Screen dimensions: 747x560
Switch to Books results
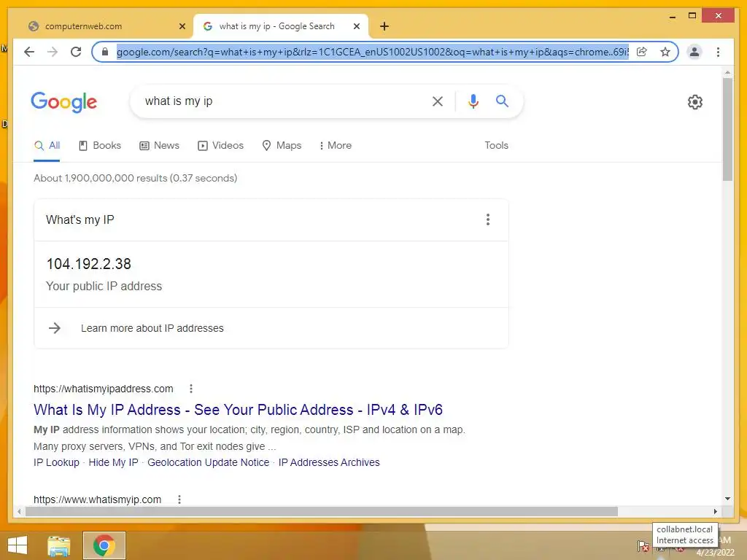coord(99,146)
